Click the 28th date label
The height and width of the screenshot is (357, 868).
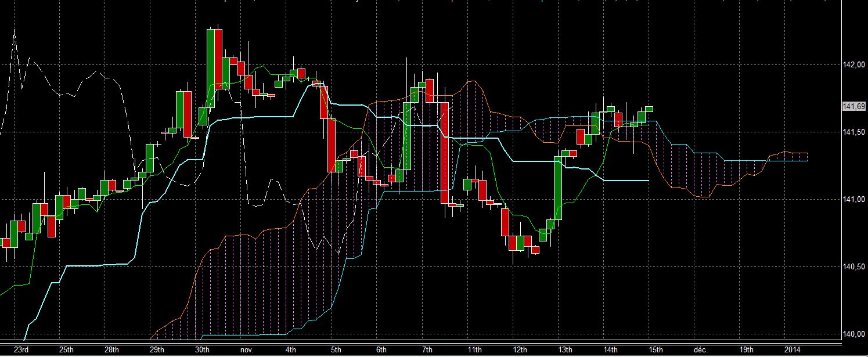(x=112, y=349)
